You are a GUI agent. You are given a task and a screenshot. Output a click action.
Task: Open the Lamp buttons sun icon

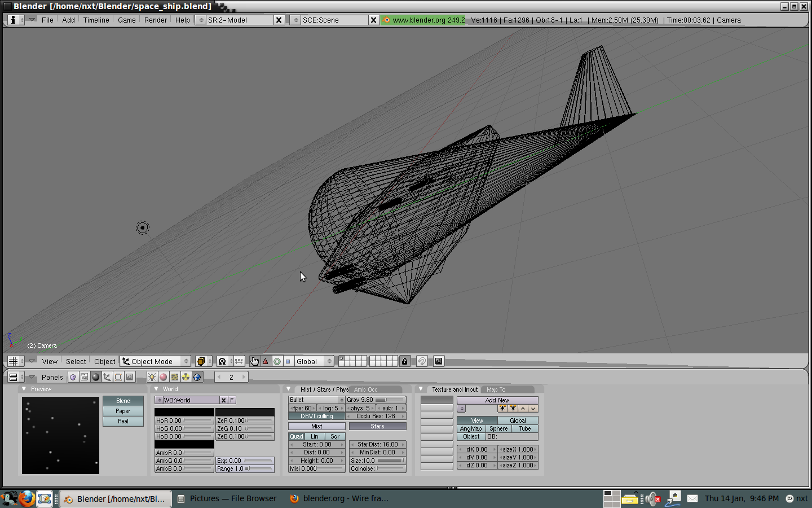(x=152, y=377)
